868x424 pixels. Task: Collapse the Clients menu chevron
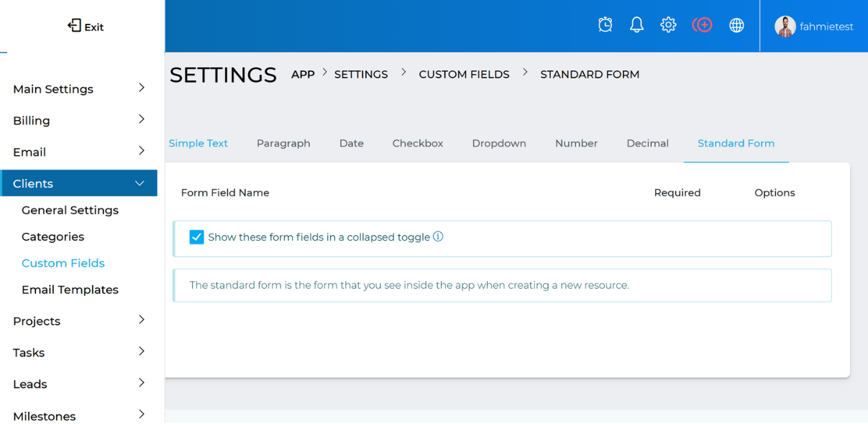click(x=140, y=183)
